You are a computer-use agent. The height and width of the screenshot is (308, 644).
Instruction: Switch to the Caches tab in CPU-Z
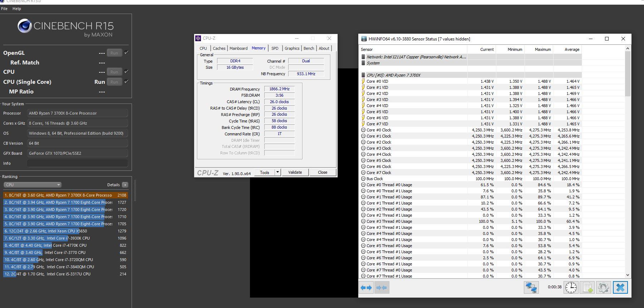pyautogui.click(x=219, y=48)
